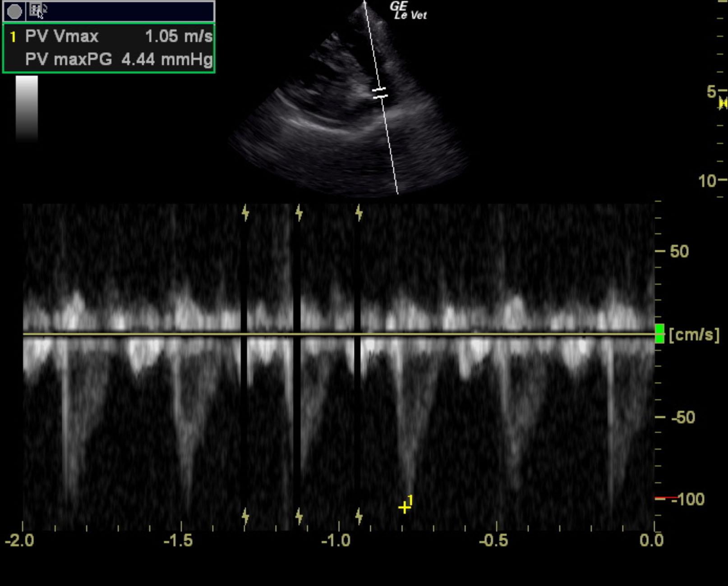Click the leftmost lightning marker above the spectrum

click(245, 212)
